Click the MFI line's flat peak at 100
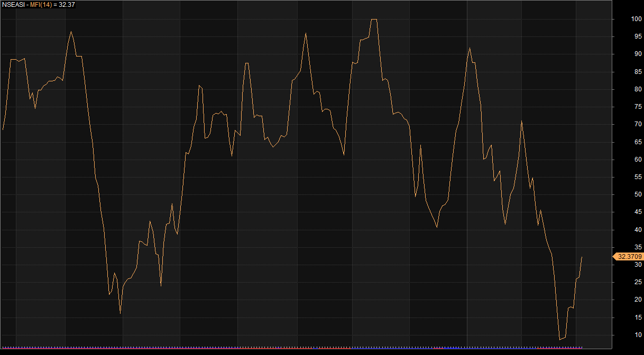 click(x=374, y=20)
